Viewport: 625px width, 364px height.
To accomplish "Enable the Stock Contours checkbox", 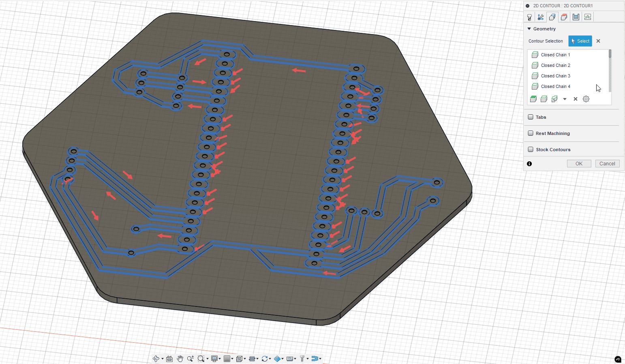I will 531,150.
